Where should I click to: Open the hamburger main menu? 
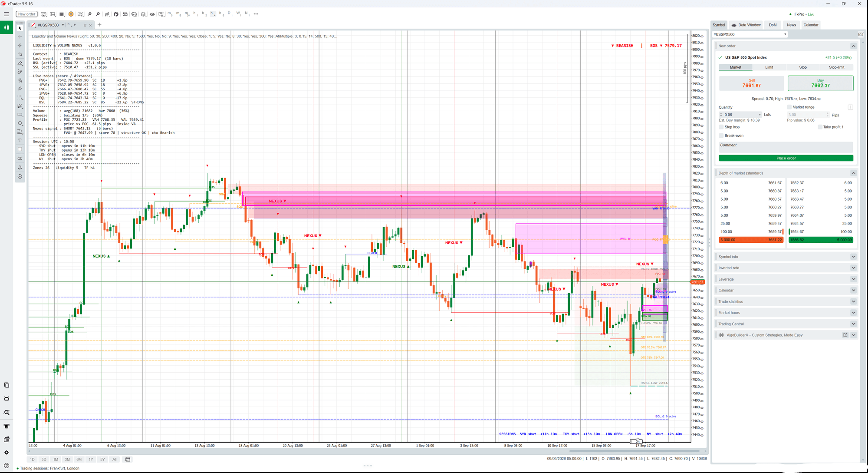click(x=7, y=14)
